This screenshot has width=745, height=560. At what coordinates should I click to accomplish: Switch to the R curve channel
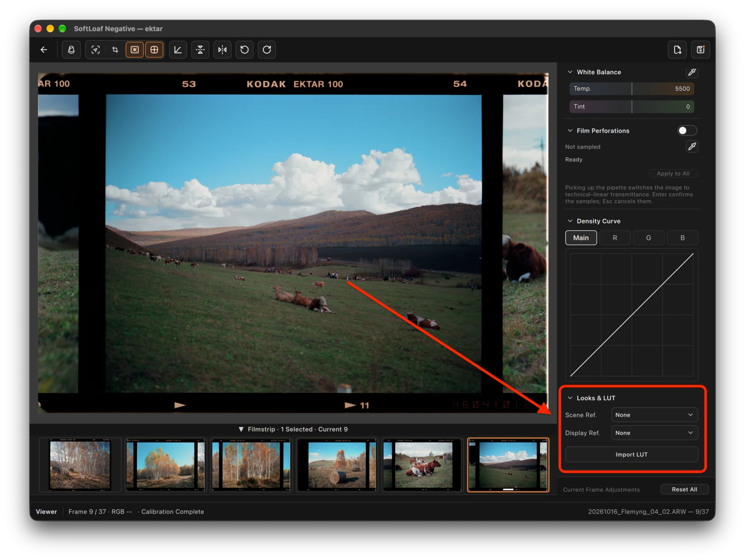(x=615, y=238)
